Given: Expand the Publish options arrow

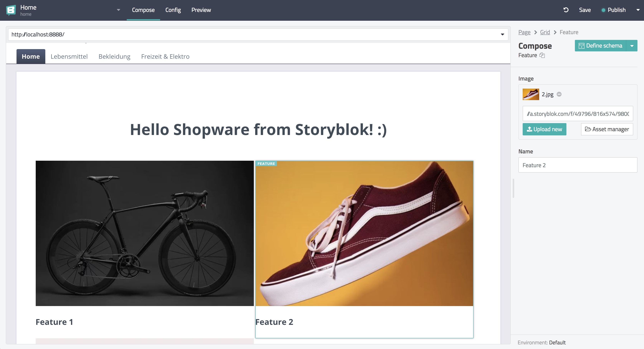Looking at the screenshot, I should (x=638, y=10).
